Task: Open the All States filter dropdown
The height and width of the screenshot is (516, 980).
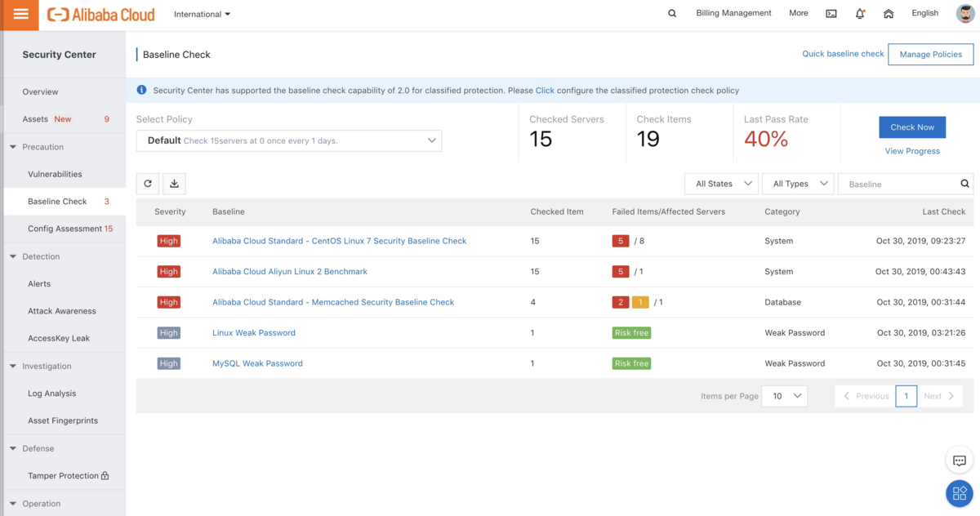Action: (721, 184)
